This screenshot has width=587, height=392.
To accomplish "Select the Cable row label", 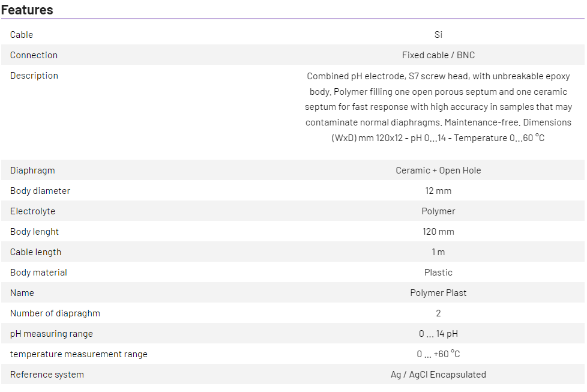I will [x=22, y=35].
